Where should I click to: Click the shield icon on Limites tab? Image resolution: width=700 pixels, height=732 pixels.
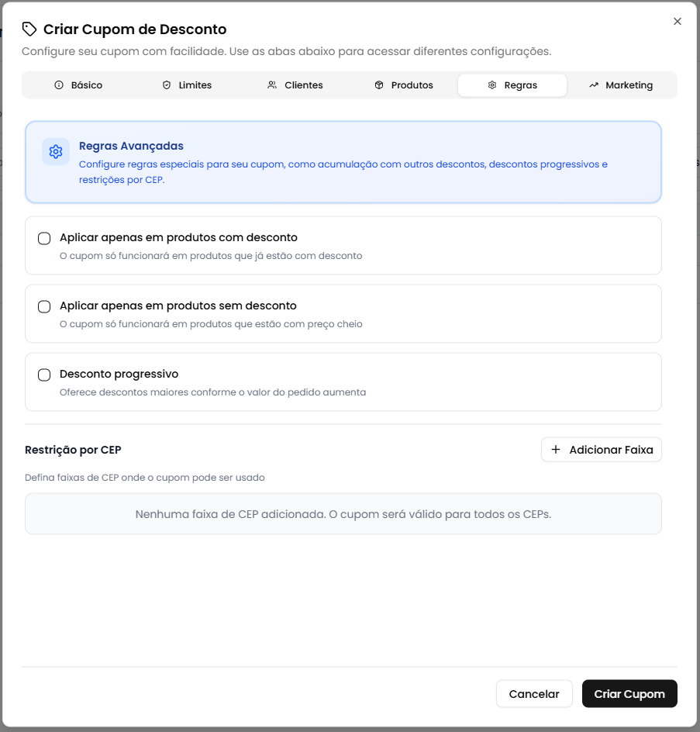click(x=167, y=85)
